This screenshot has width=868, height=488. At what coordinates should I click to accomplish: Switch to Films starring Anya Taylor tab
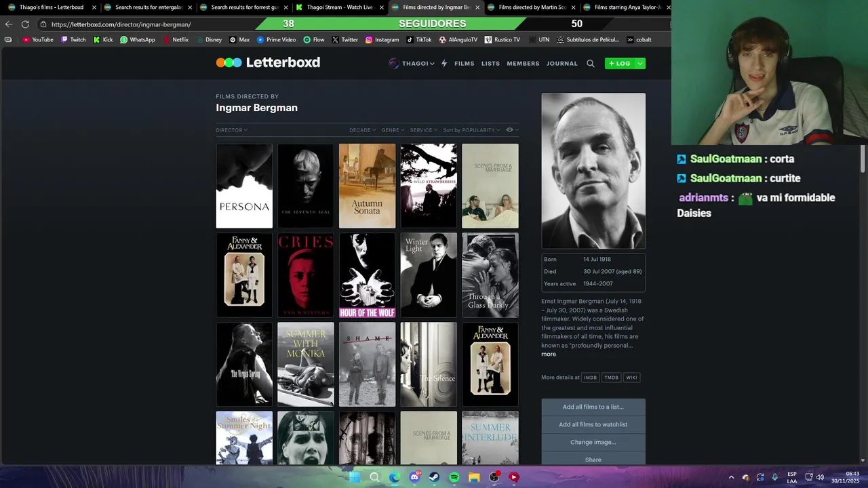(627, 7)
